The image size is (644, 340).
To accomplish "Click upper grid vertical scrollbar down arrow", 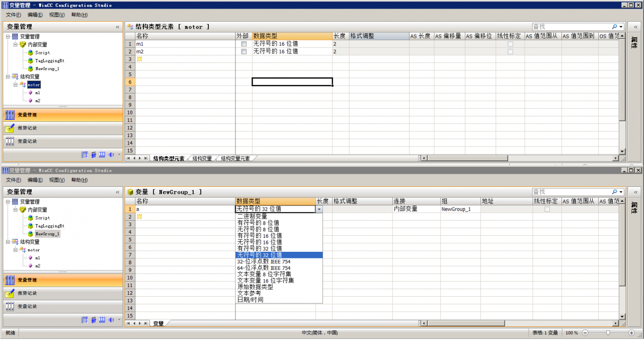I will click(x=622, y=151).
